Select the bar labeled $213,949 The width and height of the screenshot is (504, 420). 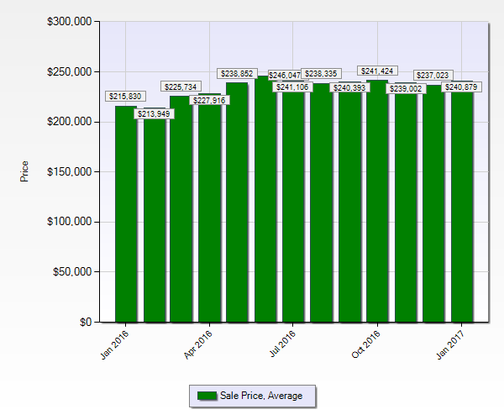click(155, 215)
